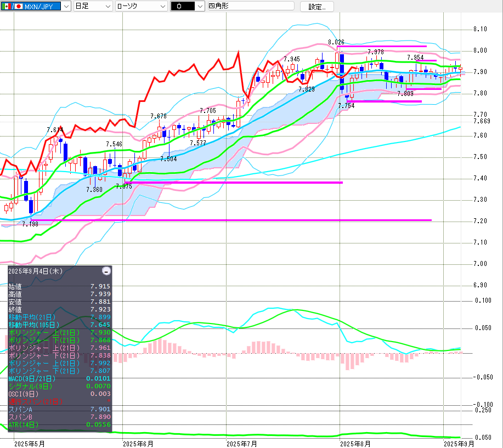Click the スパンB value 7.890
Image resolution: width=503 pixels, height=448 pixels.
pyautogui.click(x=100, y=417)
